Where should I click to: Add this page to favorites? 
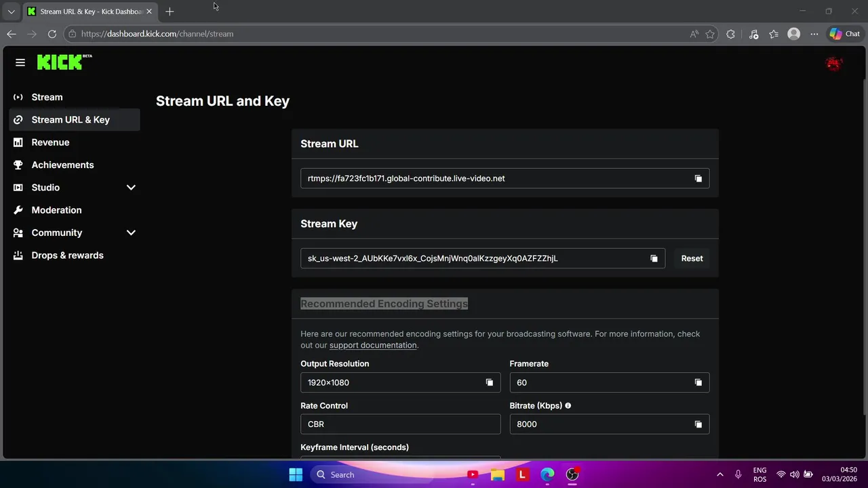click(710, 34)
